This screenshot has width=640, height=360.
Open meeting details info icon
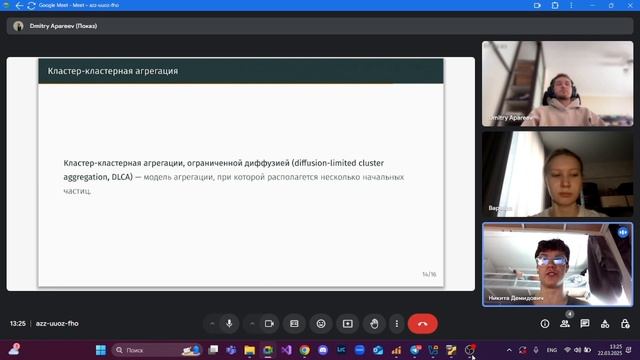(545, 324)
